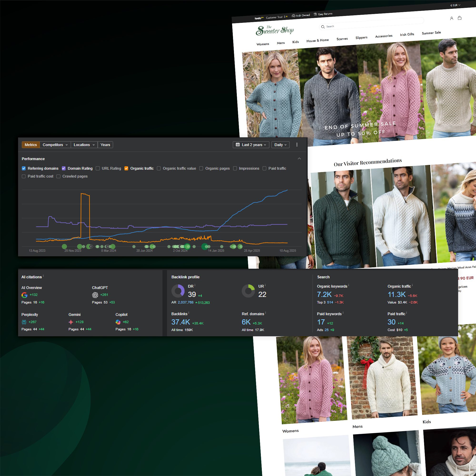Click the Perplexity citations icon
Viewport: 476px width, 476px height.
[24, 322]
